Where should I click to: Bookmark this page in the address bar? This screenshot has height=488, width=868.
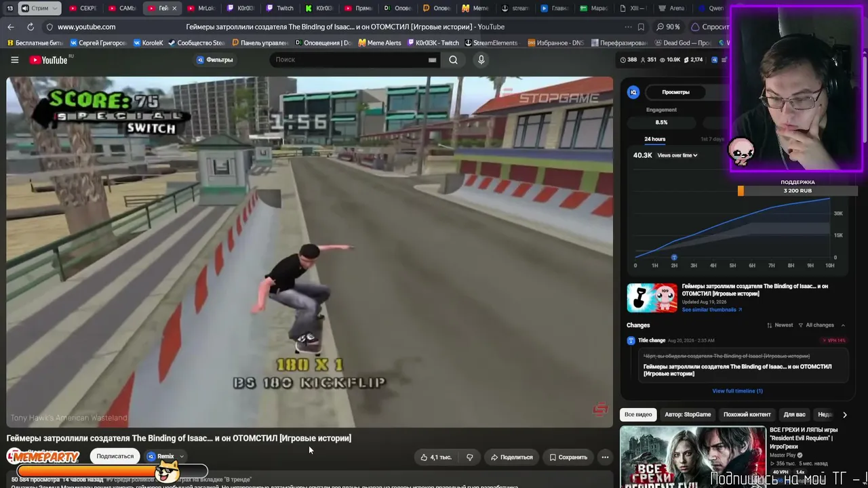tap(641, 27)
